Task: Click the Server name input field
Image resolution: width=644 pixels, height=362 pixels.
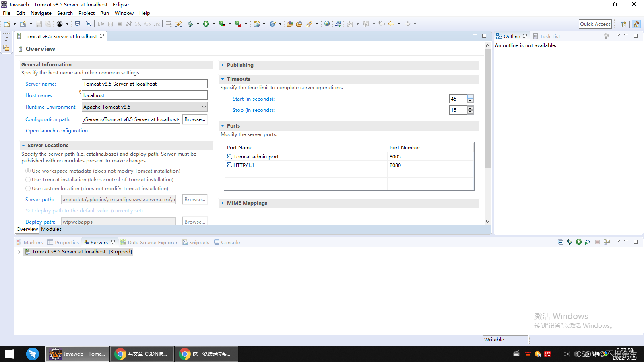Action: pyautogui.click(x=144, y=84)
